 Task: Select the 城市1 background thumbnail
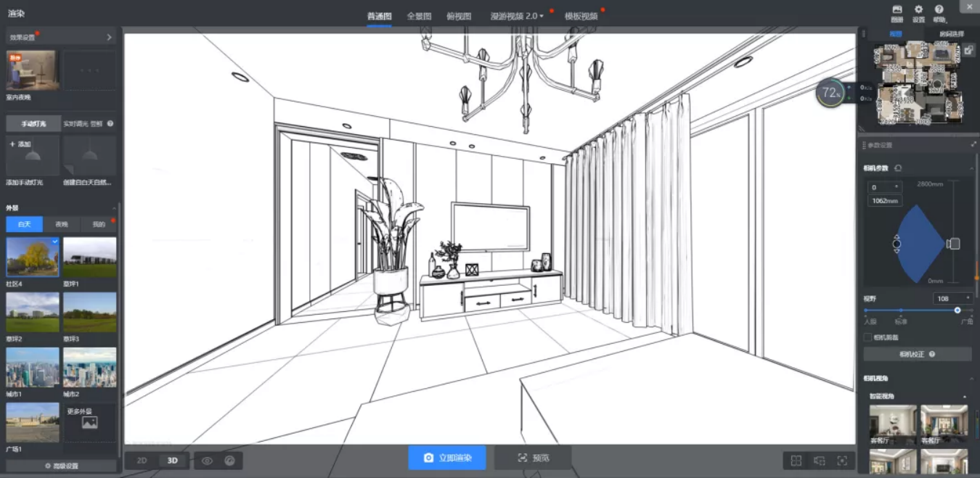(33, 367)
